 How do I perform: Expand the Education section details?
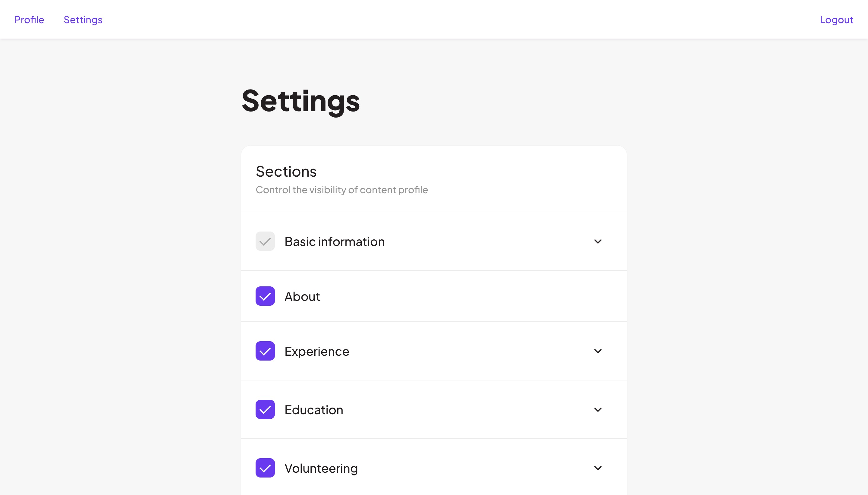click(598, 409)
